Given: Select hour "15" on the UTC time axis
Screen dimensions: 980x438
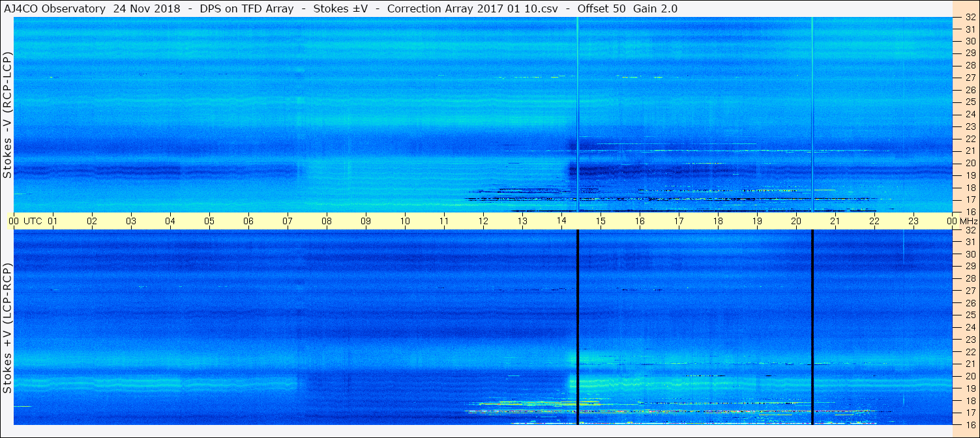Looking at the screenshot, I should [x=601, y=221].
